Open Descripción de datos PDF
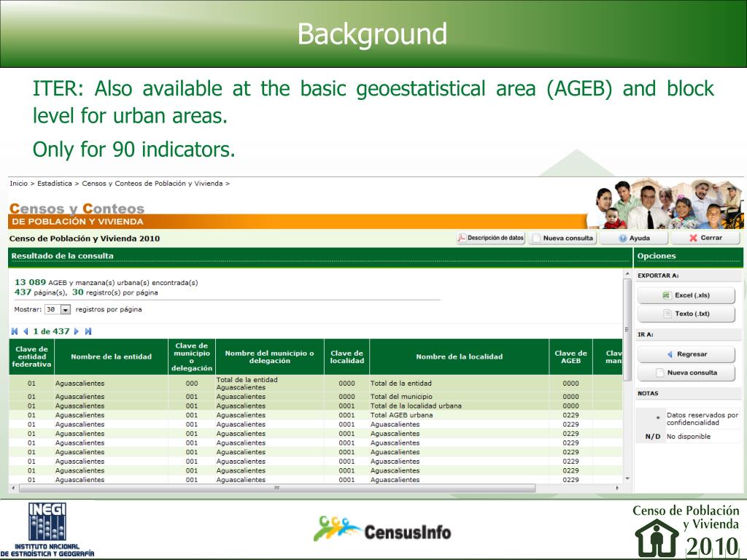 click(x=491, y=238)
